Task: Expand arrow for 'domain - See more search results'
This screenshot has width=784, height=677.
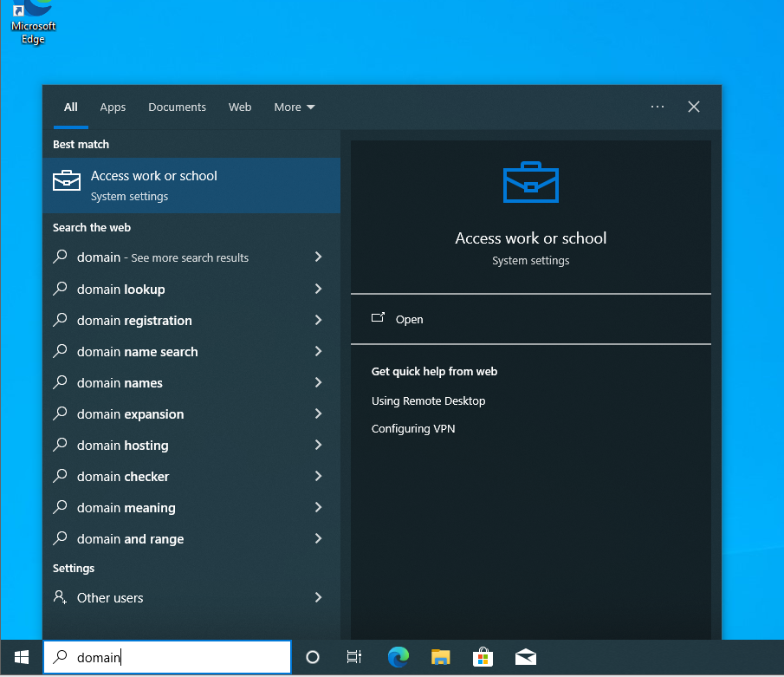Action: [319, 257]
